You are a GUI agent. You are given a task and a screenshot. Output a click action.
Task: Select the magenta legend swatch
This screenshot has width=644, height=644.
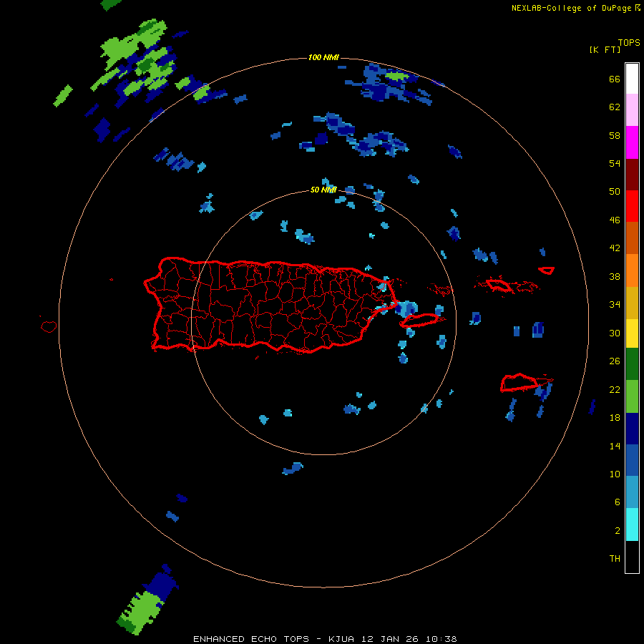click(632, 142)
